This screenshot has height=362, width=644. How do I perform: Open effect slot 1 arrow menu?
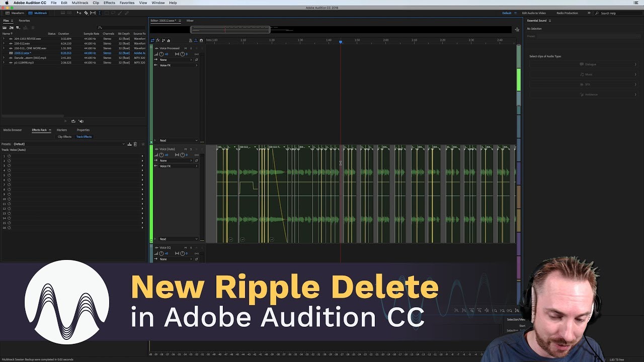(x=142, y=156)
